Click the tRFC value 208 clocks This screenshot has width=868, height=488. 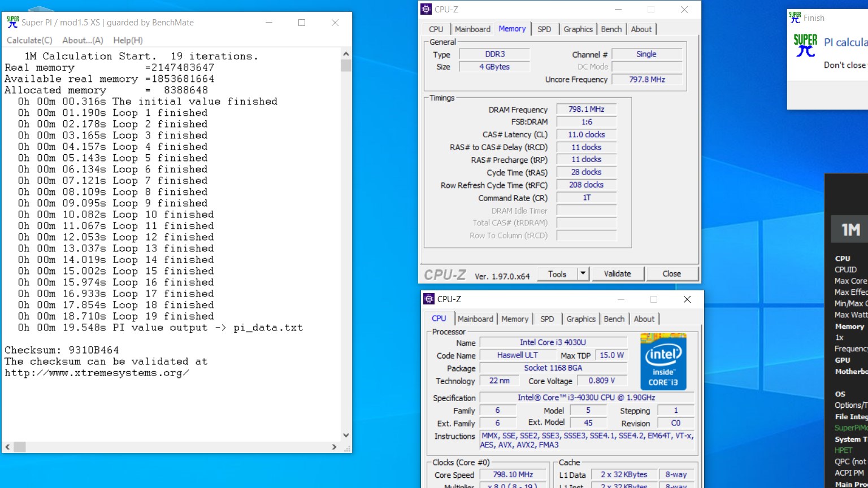pos(586,185)
